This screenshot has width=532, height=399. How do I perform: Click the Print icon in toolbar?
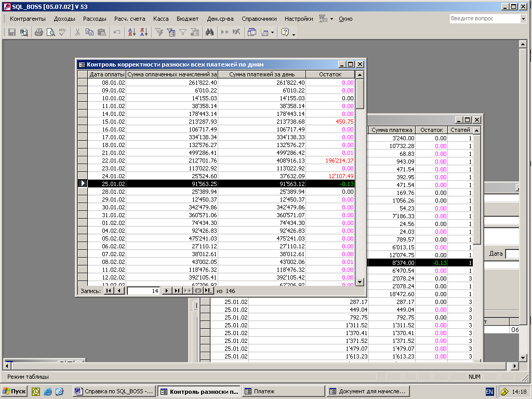tap(38, 32)
